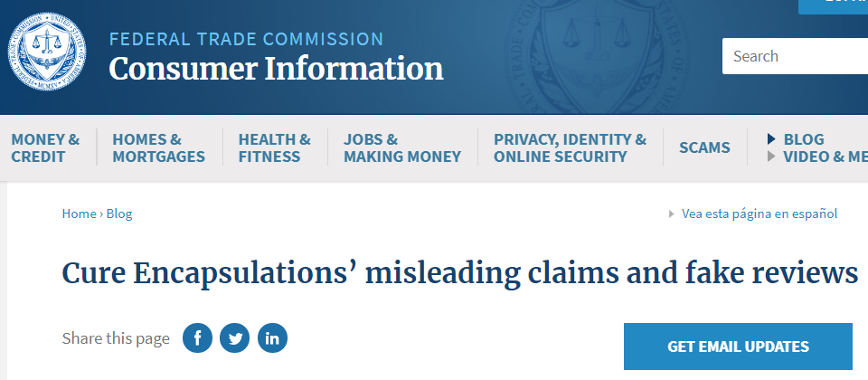Open the Money & Credit menu
The height and width of the screenshot is (380, 868).
pyautogui.click(x=45, y=147)
